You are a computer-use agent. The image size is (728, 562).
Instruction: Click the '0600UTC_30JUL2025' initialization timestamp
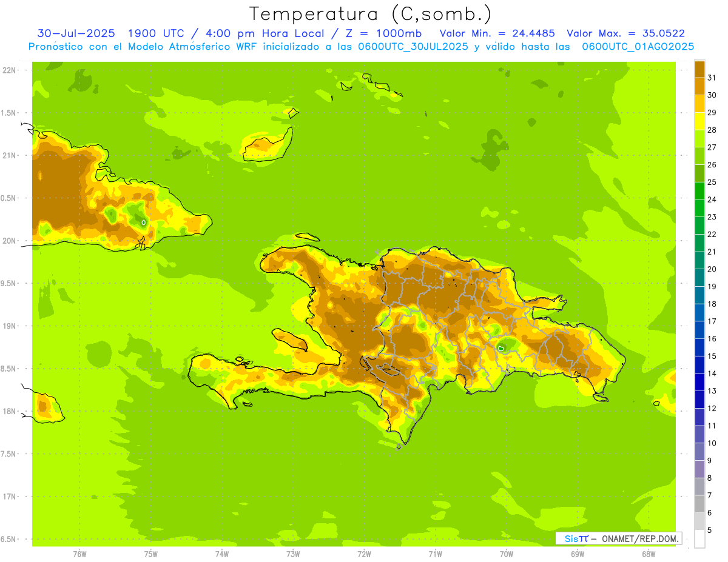coord(413,47)
